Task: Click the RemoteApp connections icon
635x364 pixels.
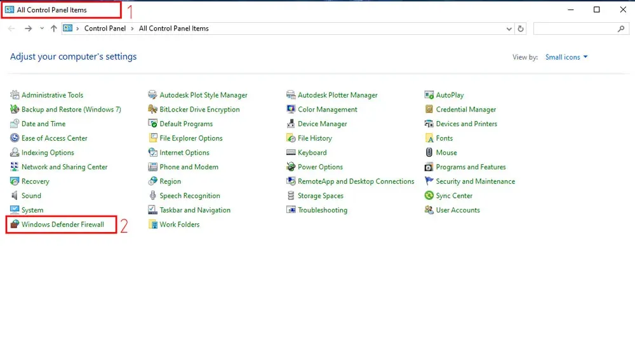Action: (x=291, y=181)
